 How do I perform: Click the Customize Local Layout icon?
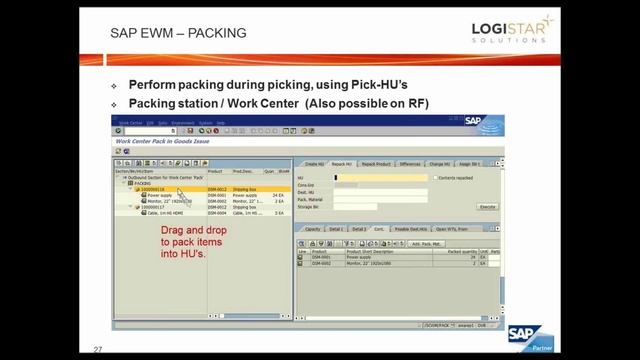[x=311, y=131]
